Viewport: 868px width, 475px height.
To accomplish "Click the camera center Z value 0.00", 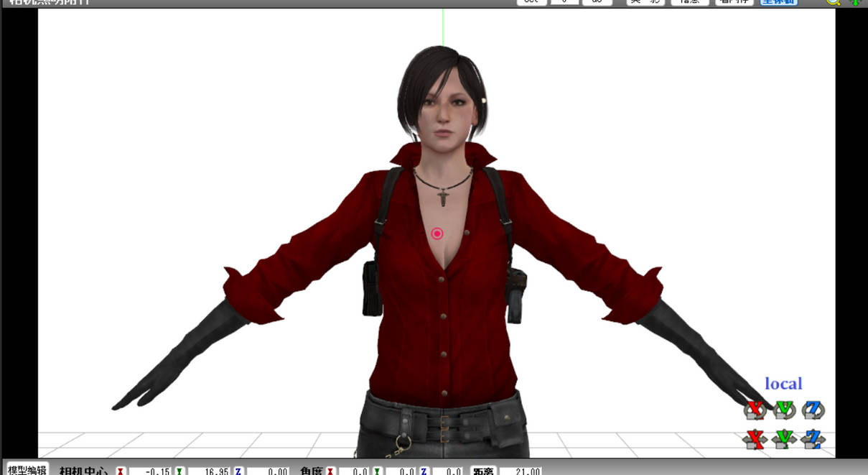I will point(267,471).
